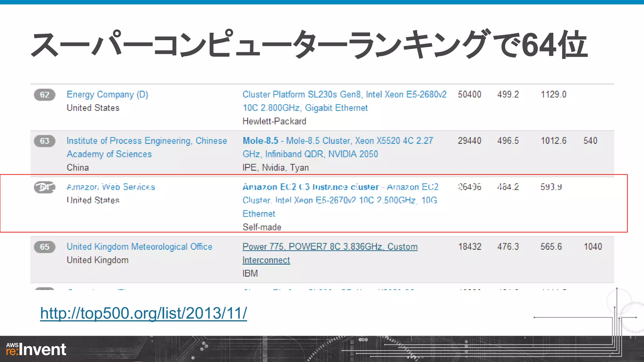The height and width of the screenshot is (362, 644).
Task: Select the rank 63 badge
Action: click(45, 141)
